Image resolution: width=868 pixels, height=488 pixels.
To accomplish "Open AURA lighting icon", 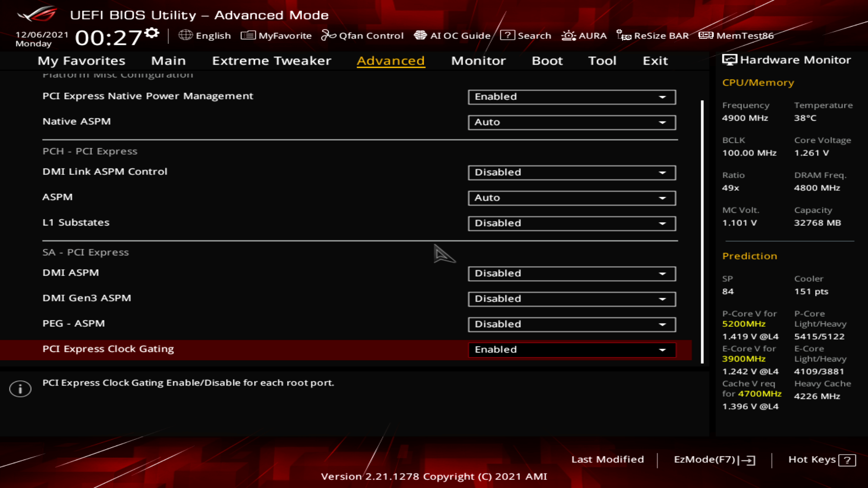I will click(x=568, y=35).
